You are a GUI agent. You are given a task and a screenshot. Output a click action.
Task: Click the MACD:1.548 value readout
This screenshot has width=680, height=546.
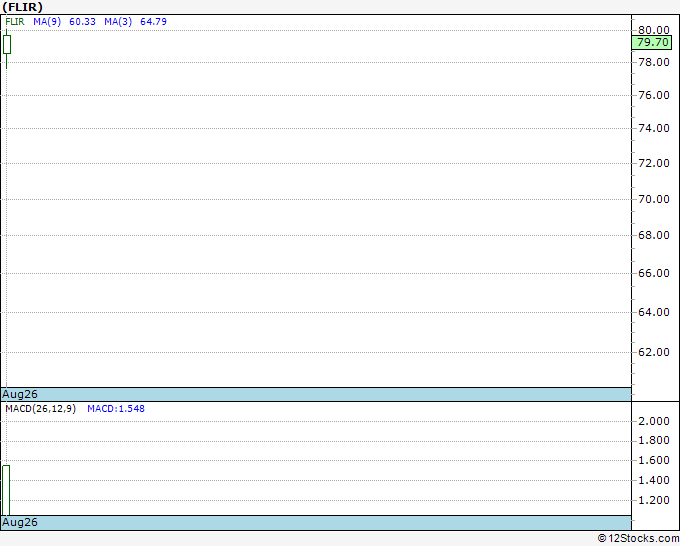coord(116,409)
